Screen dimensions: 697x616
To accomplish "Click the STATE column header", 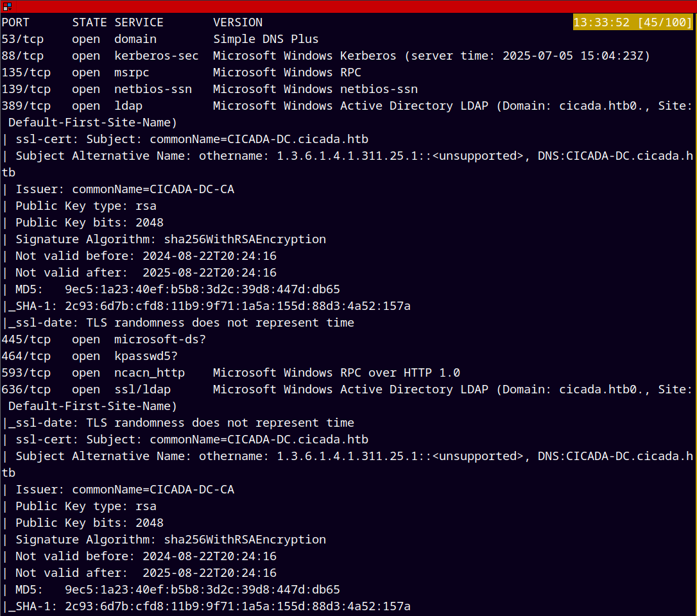I will tap(89, 22).
